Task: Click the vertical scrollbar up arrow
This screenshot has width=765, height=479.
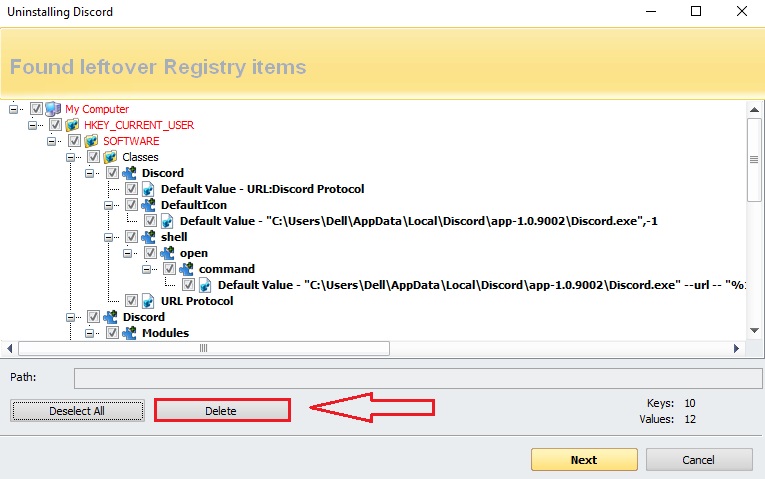Action: click(x=754, y=110)
